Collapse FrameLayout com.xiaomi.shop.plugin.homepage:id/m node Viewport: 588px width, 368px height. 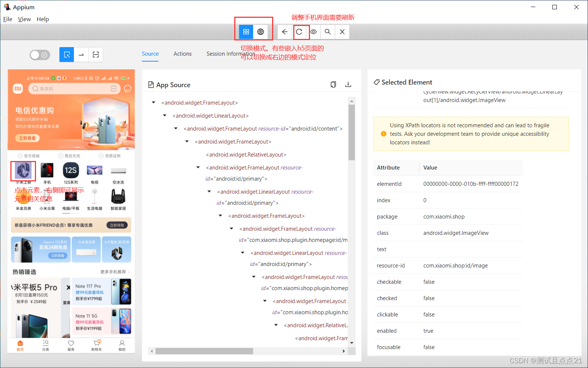click(x=231, y=229)
